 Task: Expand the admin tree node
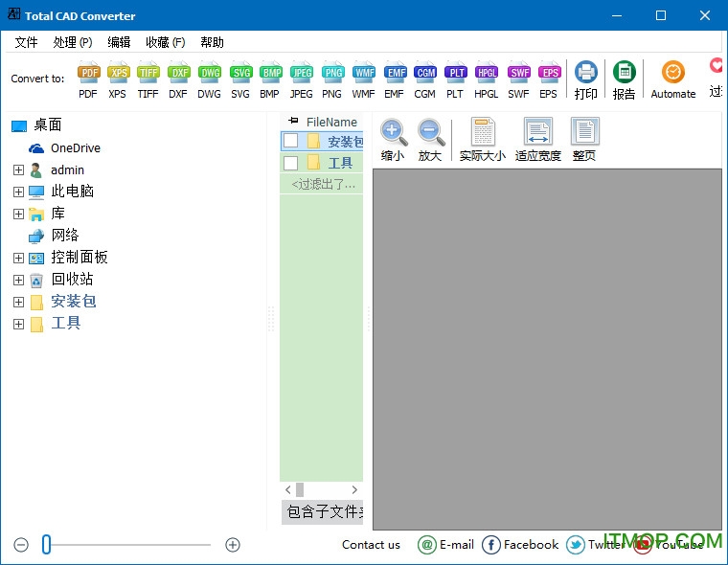point(18,169)
